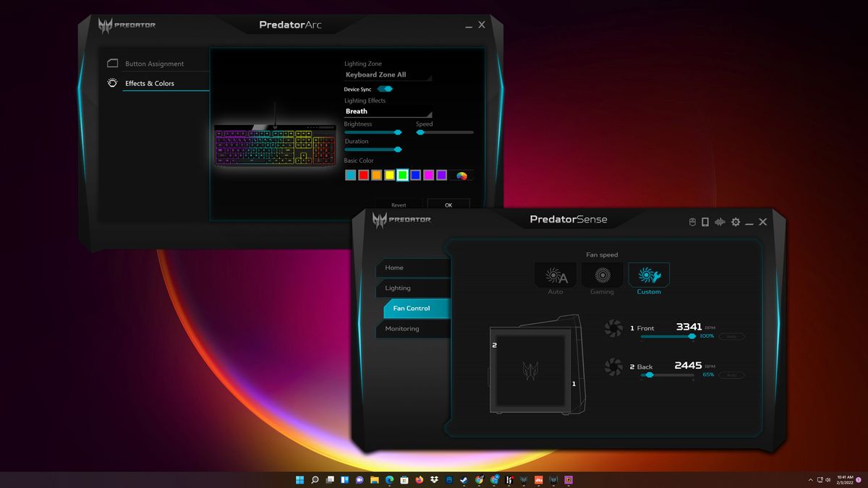Viewport: 868px width, 488px height.
Task: Select the Custom fan speed mode
Action: [x=648, y=276]
